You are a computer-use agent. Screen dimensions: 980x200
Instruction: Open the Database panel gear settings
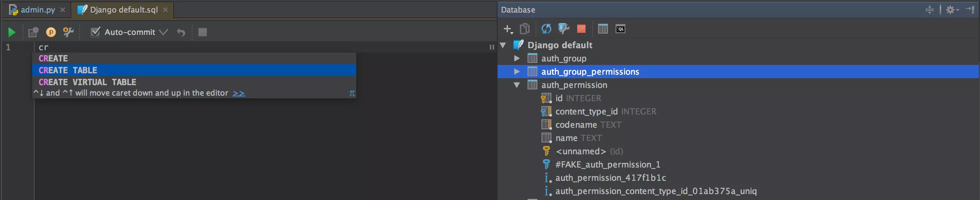(951, 10)
